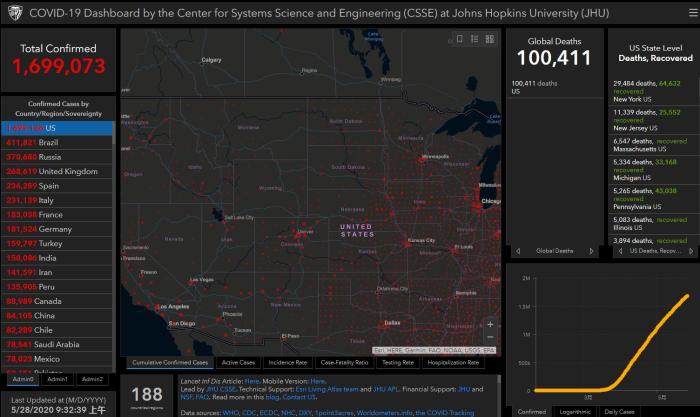700x417 pixels.
Task: Select the Admin2 tab
Action: click(x=92, y=379)
